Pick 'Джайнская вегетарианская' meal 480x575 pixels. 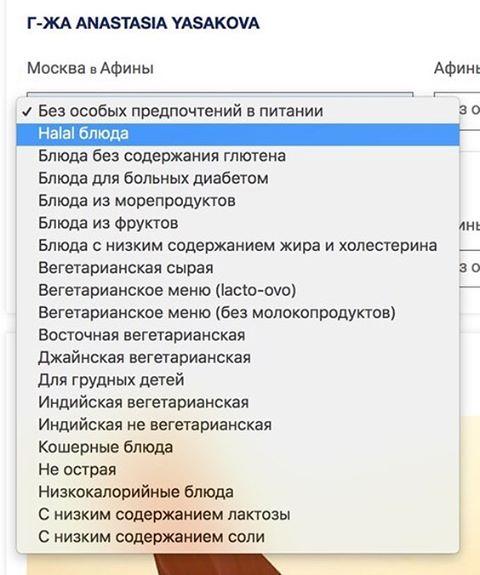(238, 357)
